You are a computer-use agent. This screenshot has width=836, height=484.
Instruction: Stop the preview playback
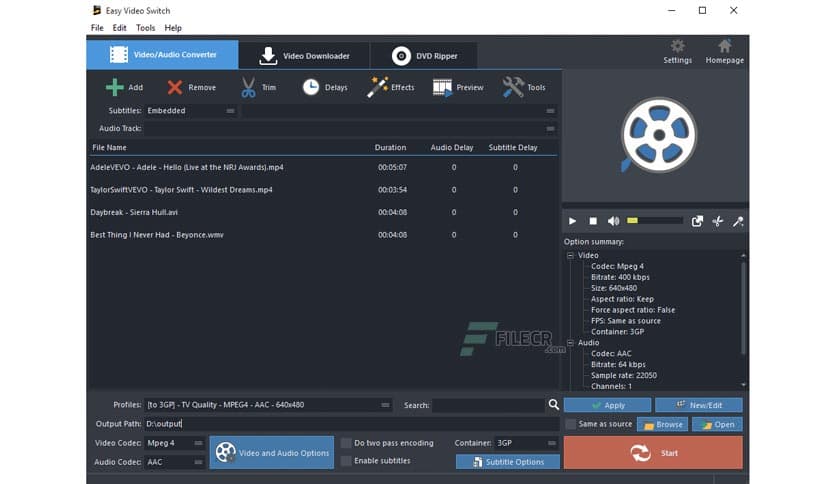tap(592, 221)
